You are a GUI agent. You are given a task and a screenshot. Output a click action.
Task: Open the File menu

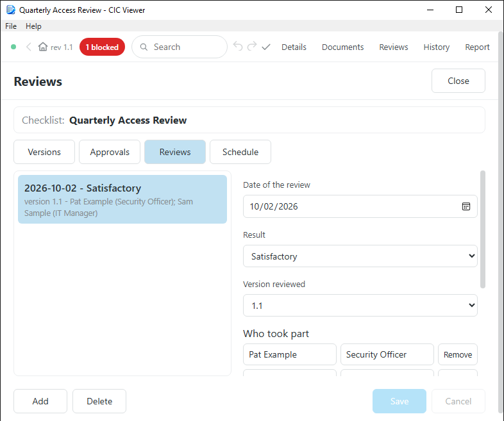(x=11, y=26)
